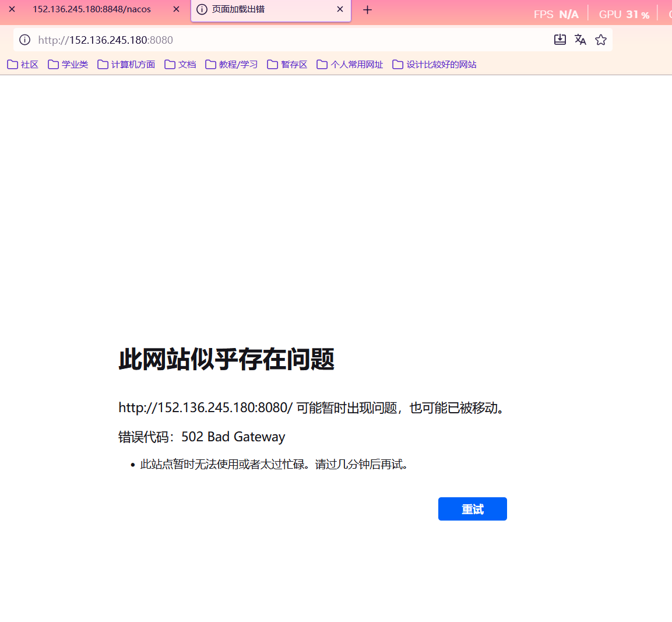Close the 页面加载出错 tab
This screenshot has height=622, width=672.
tap(340, 9)
